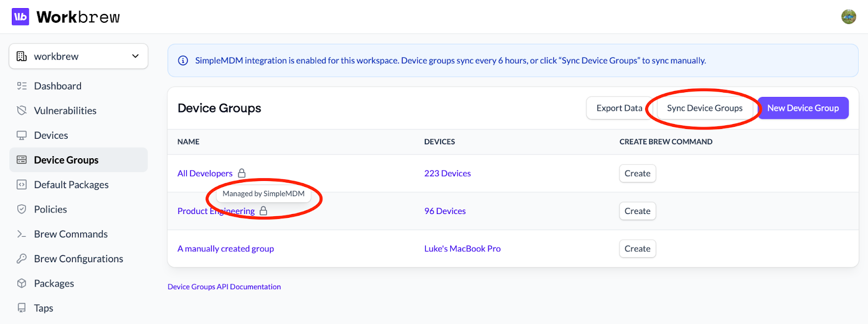Click the Vulnerabilities shield icon
The width and height of the screenshot is (868, 324).
(22, 111)
